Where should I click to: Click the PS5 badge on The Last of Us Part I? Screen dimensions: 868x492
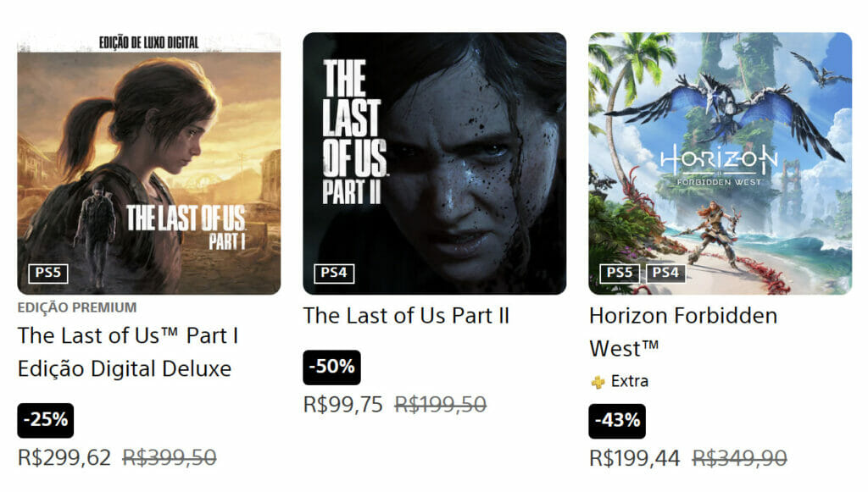[x=49, y=273]
